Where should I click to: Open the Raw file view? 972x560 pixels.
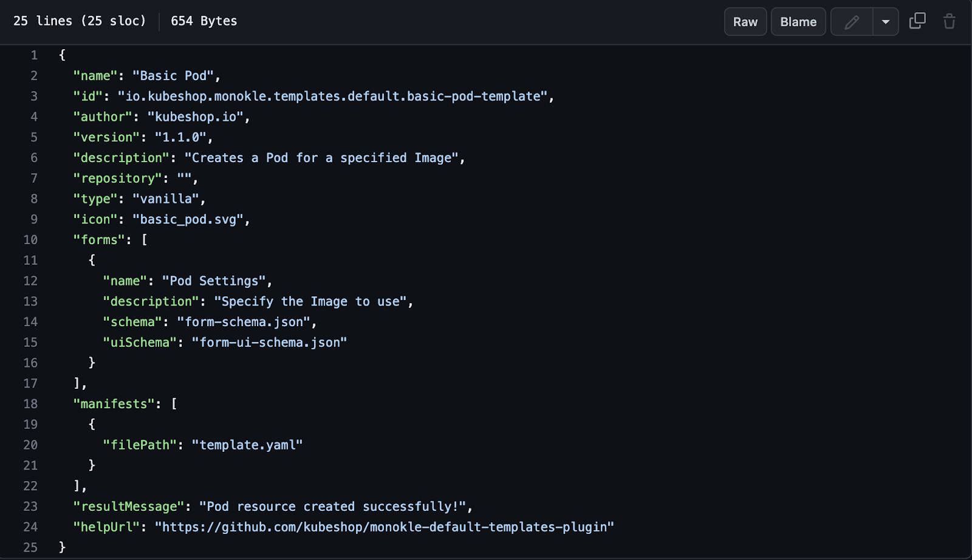(745, 22)
